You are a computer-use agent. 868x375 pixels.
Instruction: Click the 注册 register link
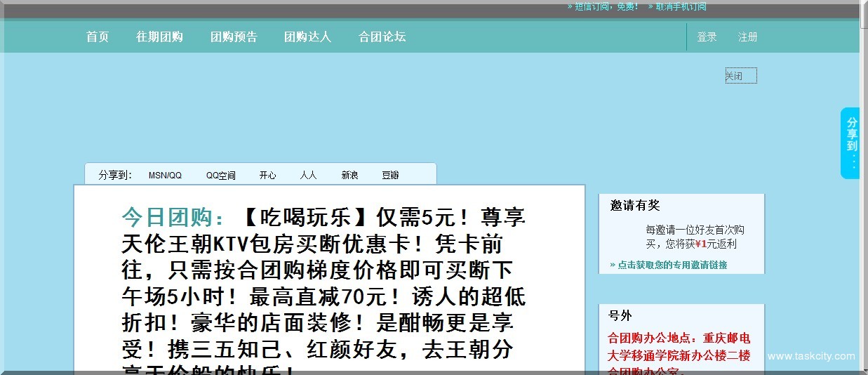tap(747, 37)
